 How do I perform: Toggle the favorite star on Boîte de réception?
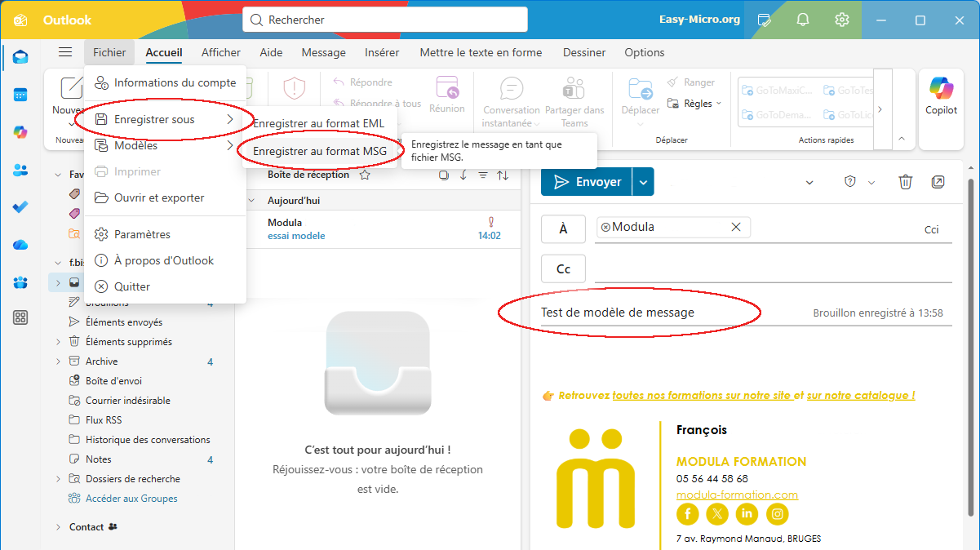pyautogui.click(x=365, y=174)
